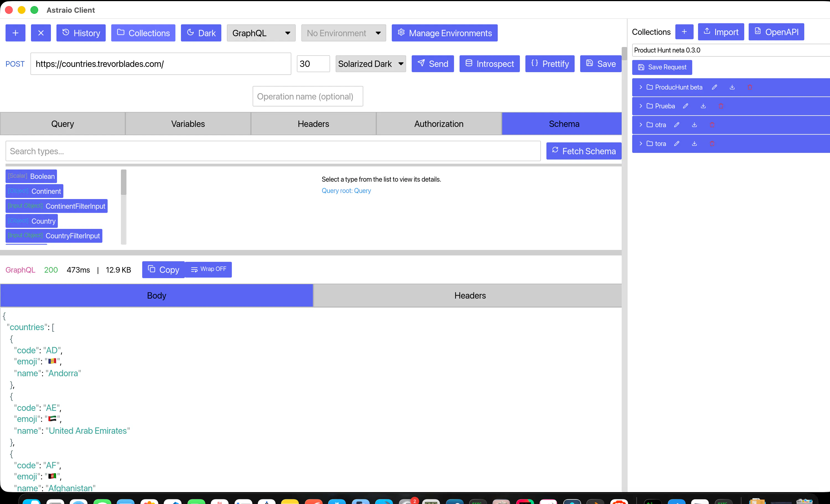Add a new collection with the plus button

pyautogui.click(x=684, y=32)
